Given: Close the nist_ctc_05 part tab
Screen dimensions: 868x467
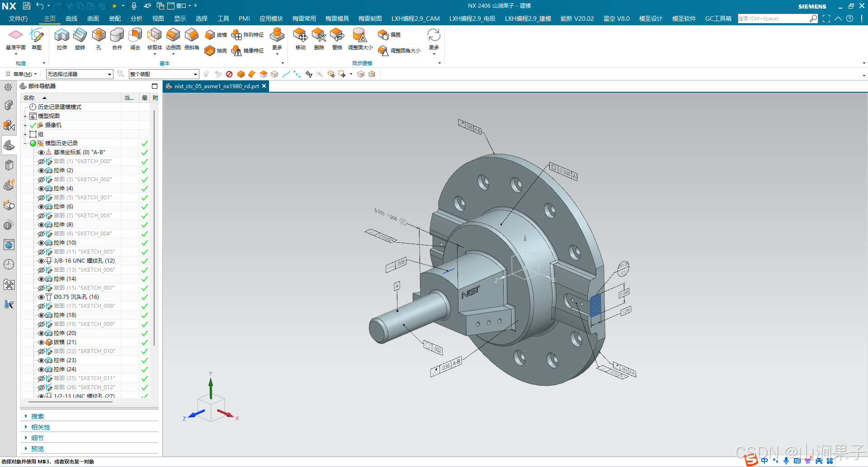Looking at the screenshot, I should point(264,86).
